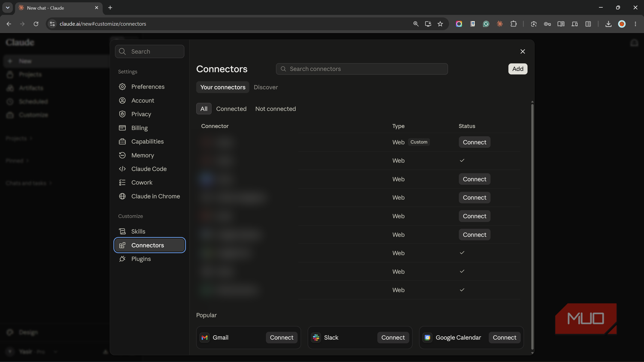This screenshot has height=362, width=644.
Task: Open the Downloads icon
Action: 608,24
